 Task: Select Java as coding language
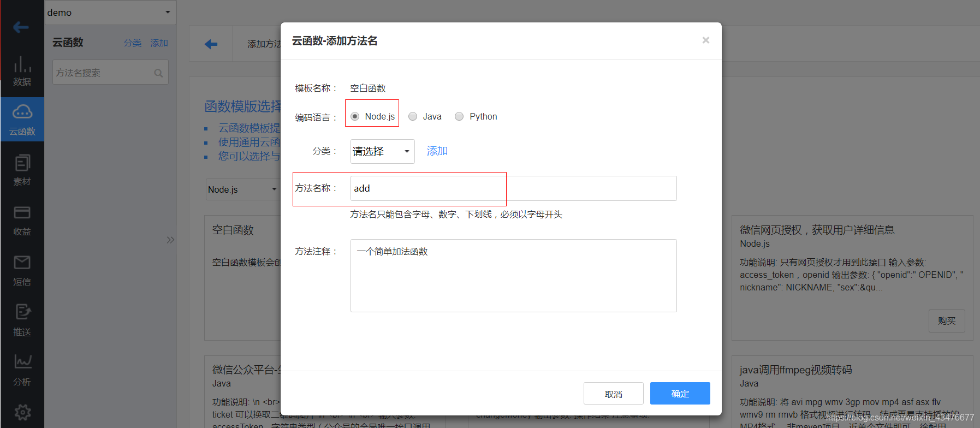413,116
